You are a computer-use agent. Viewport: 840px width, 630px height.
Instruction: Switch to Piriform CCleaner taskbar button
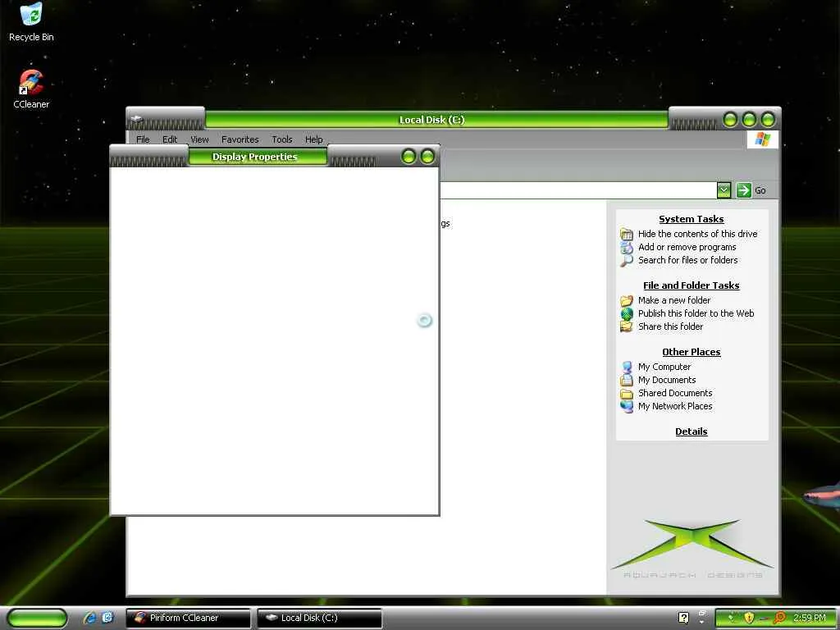tap(188, 618)
